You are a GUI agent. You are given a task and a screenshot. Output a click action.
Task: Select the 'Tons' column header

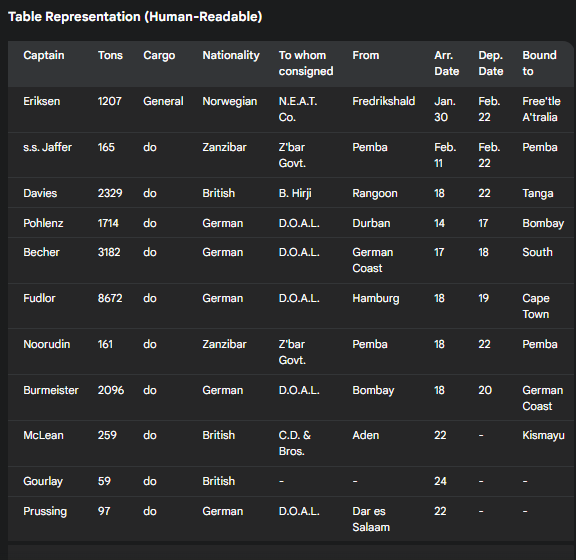(x=110, y=55)
